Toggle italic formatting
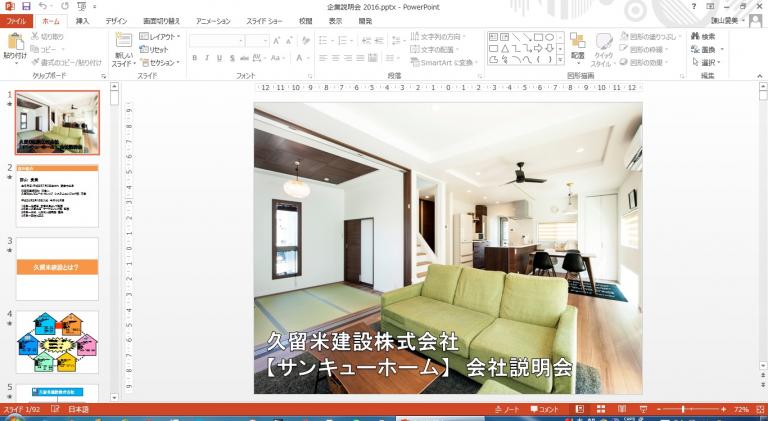Screen dimensions: 768x421 tap(207, 58)
